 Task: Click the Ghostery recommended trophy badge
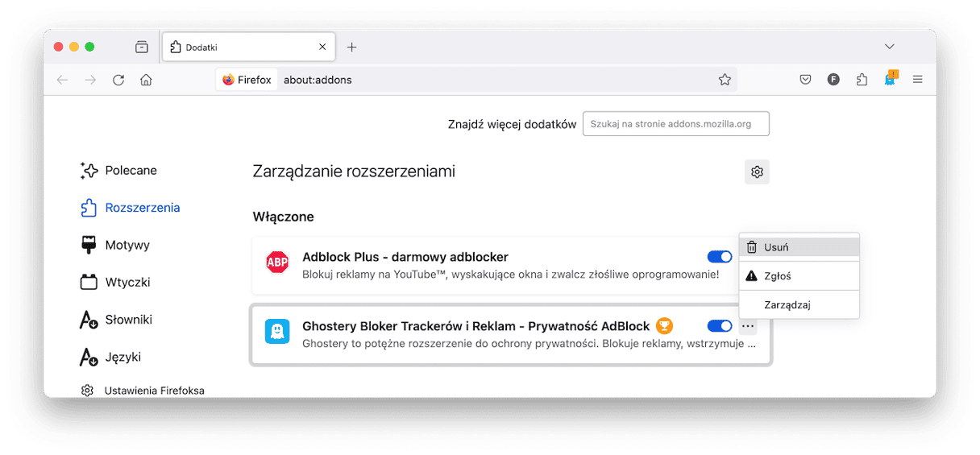[x=664, y=326]
